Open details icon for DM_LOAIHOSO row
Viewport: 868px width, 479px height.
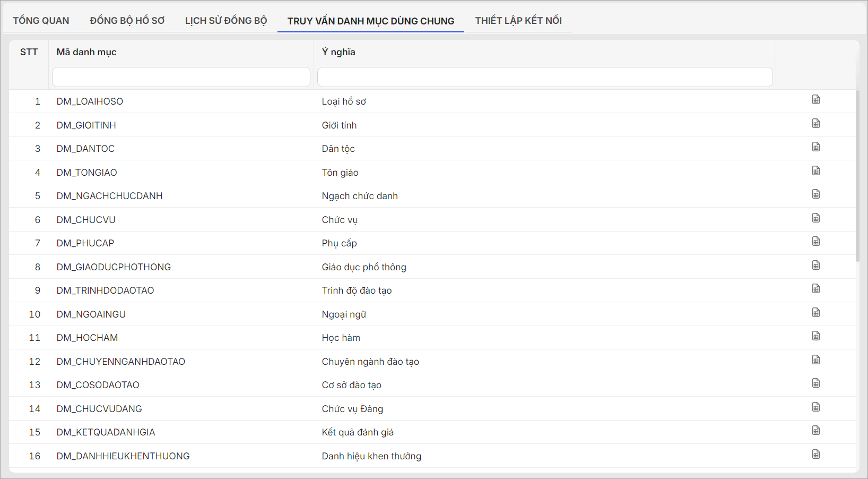point(816,100)
